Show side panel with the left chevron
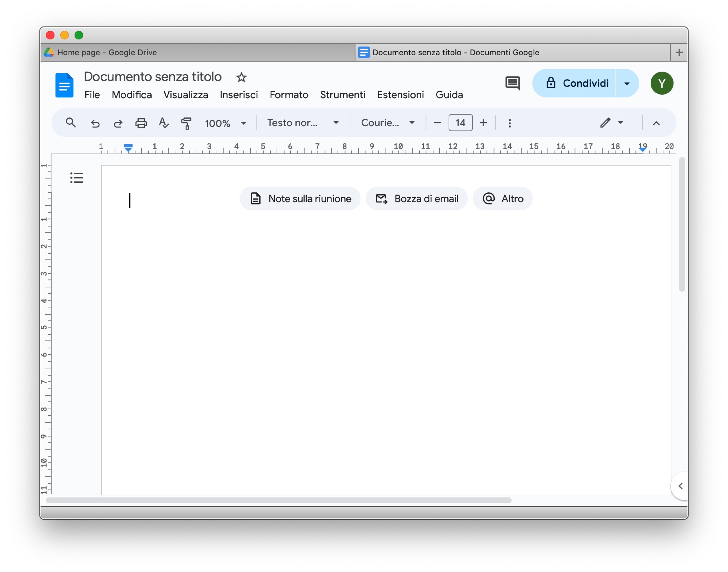Screen dimensions: 728x572 [680, 486]
